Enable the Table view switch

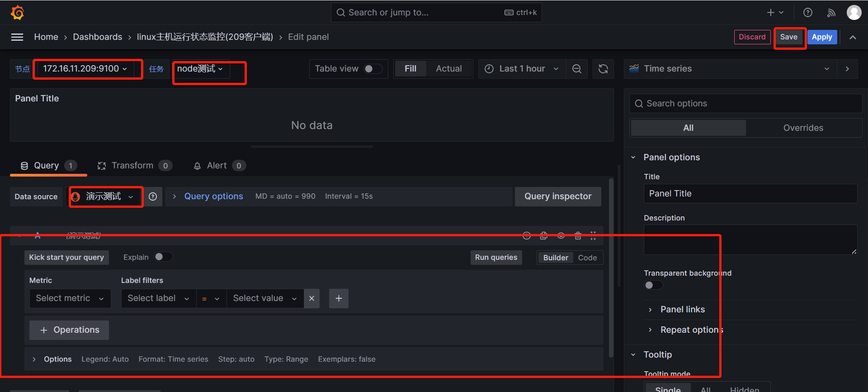pos(373,69)
